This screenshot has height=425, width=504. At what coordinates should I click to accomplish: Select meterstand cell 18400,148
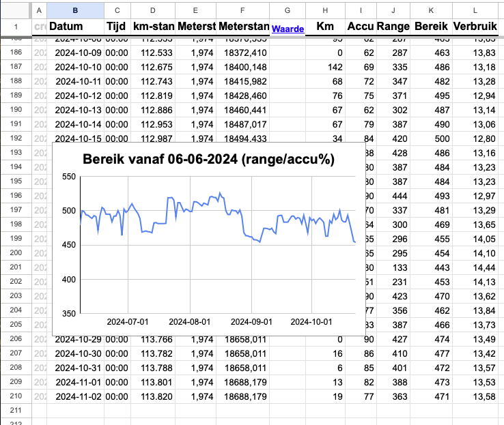click(242, 67)
